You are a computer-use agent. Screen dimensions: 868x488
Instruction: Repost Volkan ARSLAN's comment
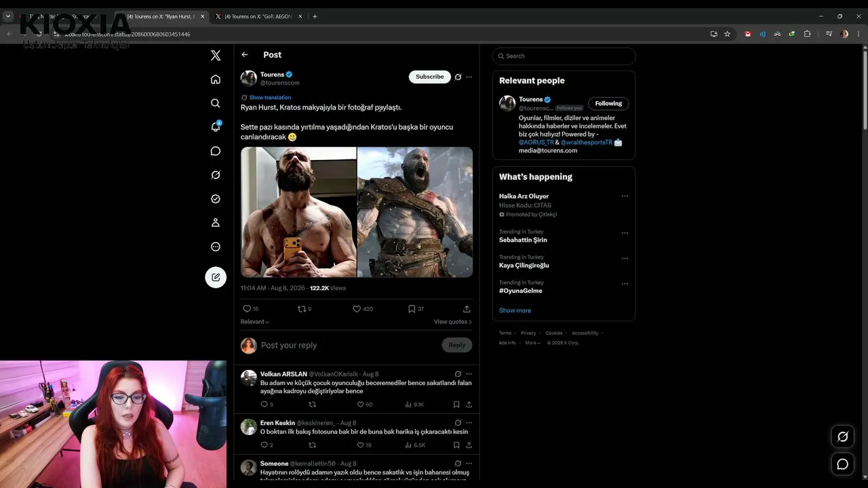pos(313,405)
